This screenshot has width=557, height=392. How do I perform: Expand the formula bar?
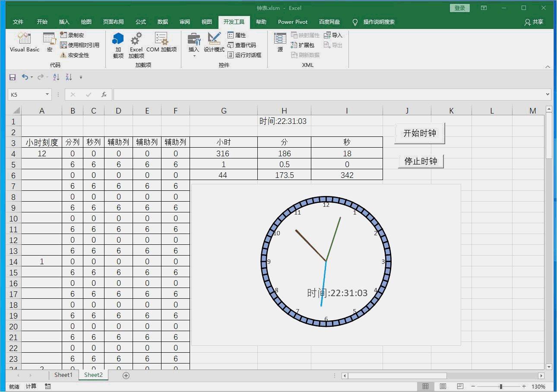pyautogui.click(x=548, y=94)
